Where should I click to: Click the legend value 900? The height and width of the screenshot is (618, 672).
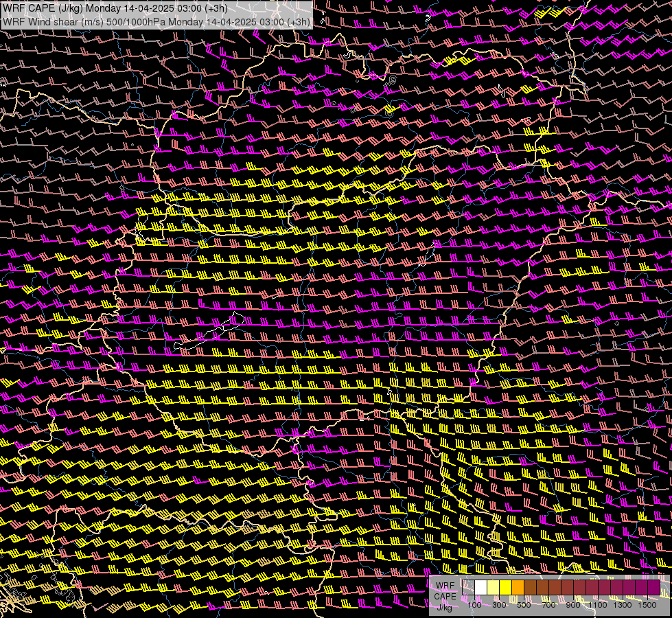pyautogui.click(x=573, y=605)
